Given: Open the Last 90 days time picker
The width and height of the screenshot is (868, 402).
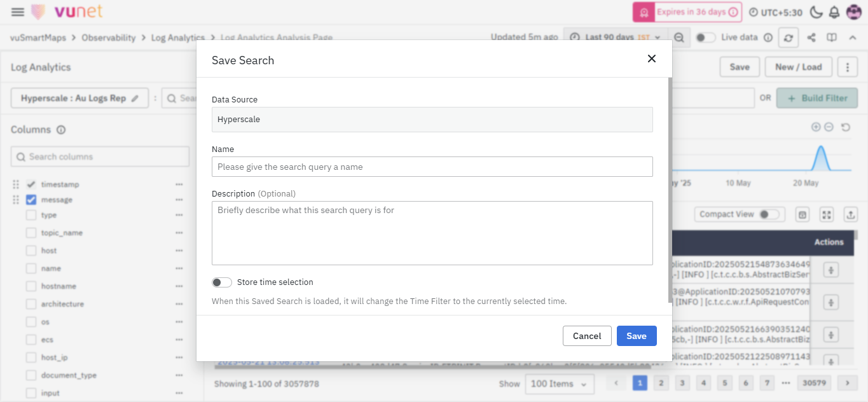Looking at the screenshot, I should click(x=616, y=38).
